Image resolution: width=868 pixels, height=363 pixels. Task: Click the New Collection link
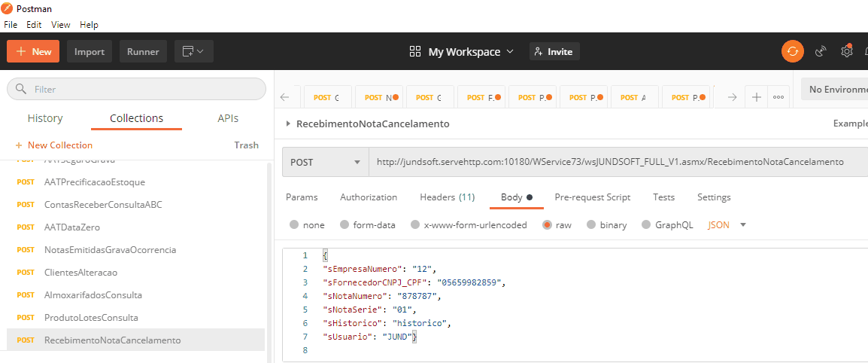[53, 145]
